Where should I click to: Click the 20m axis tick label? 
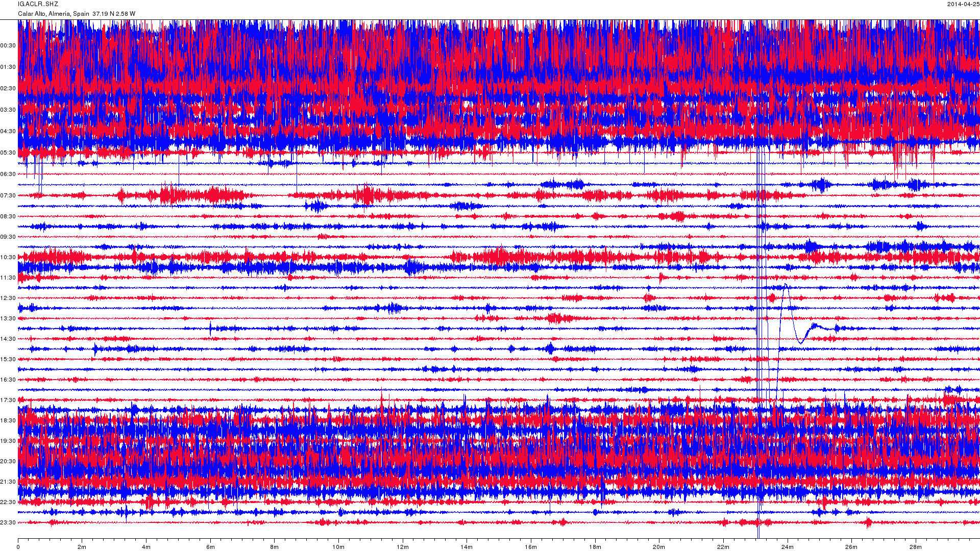pos(659,547)
